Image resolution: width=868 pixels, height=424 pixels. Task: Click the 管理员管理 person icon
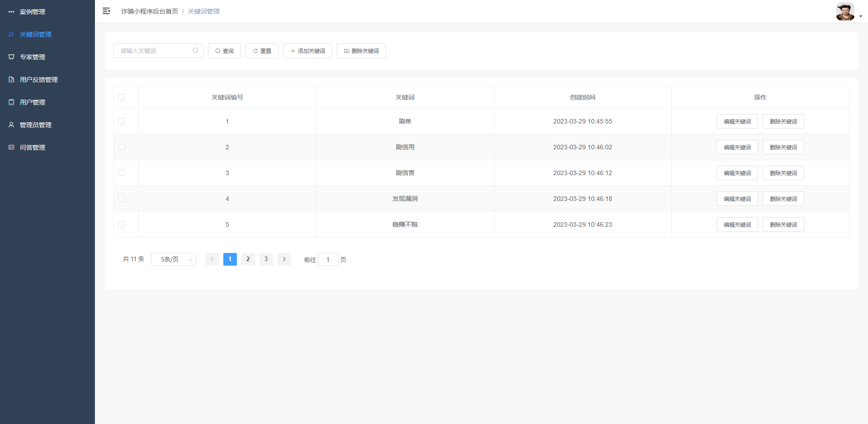click(x=11, y=125)
